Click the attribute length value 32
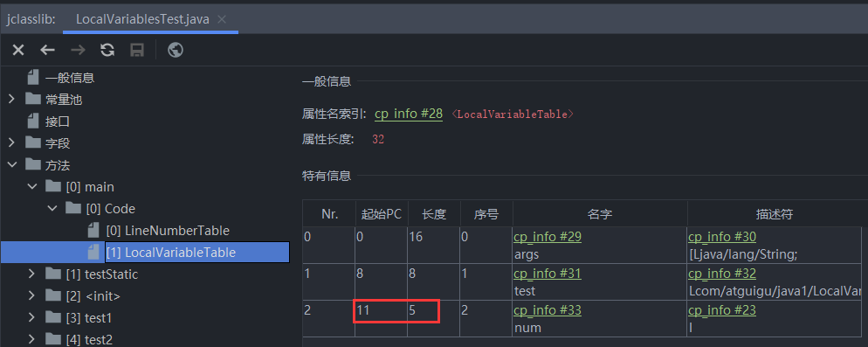This screenshot has width=868, height=347. 378,140
